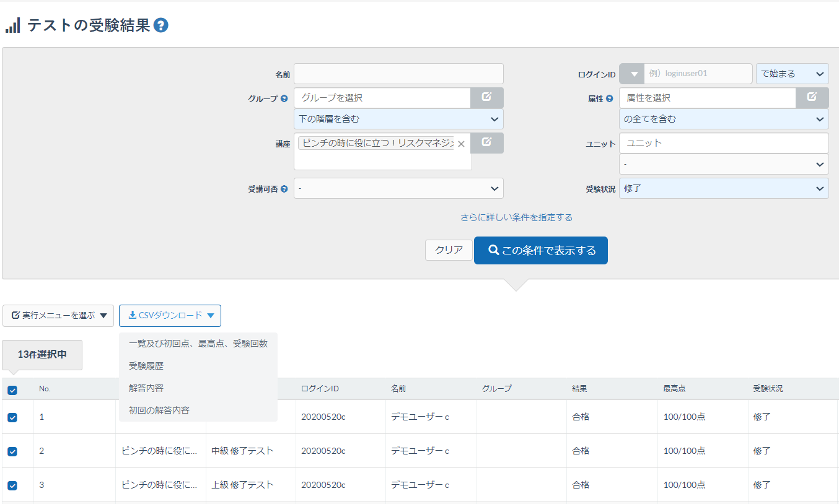Click the No. column header
839x504 pixels.
click(x=45, y=389)
